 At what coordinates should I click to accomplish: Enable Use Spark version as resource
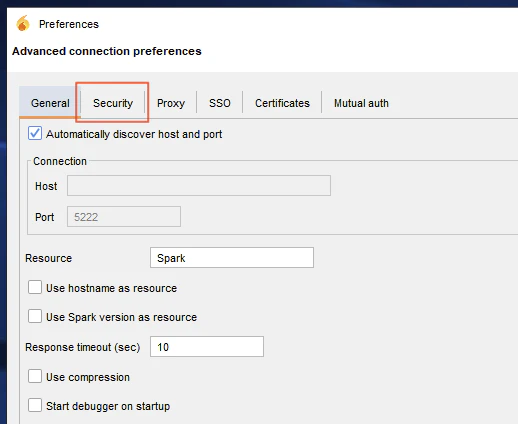(x=35, y=316)
